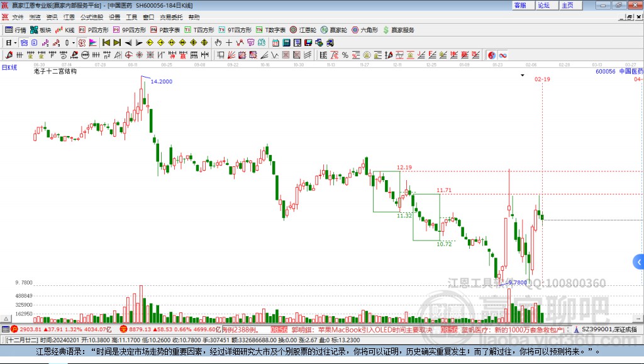Image resolution: width=644 pixels, height=364 pixels.
Task: Open the 行情 market quotes view
Action: click(x=15, y=30)
